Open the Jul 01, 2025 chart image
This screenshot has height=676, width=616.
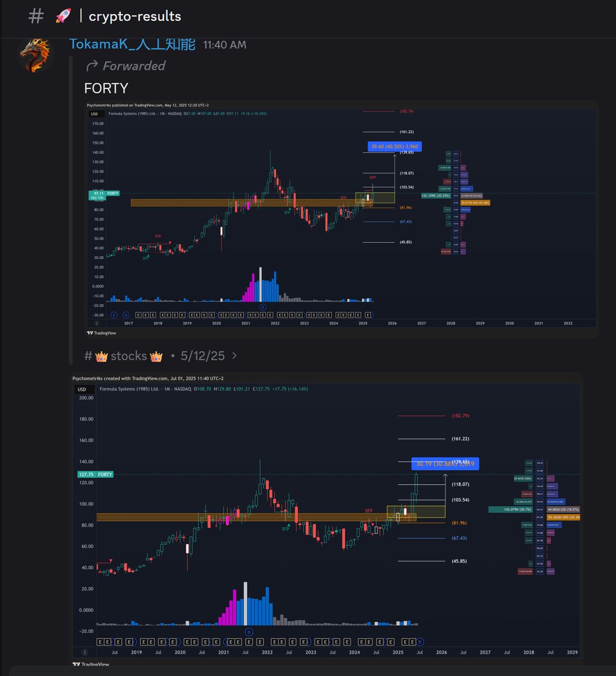click(x=327, y=520)
